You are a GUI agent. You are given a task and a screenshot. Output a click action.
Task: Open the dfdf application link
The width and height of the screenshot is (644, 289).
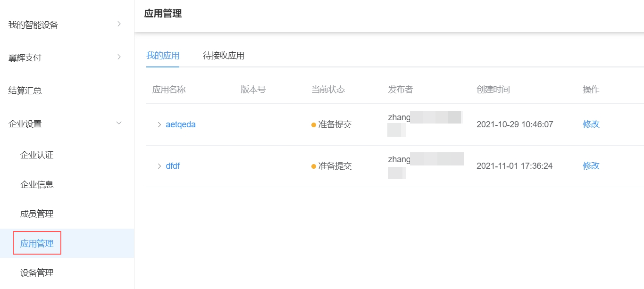tap(173, 165)
